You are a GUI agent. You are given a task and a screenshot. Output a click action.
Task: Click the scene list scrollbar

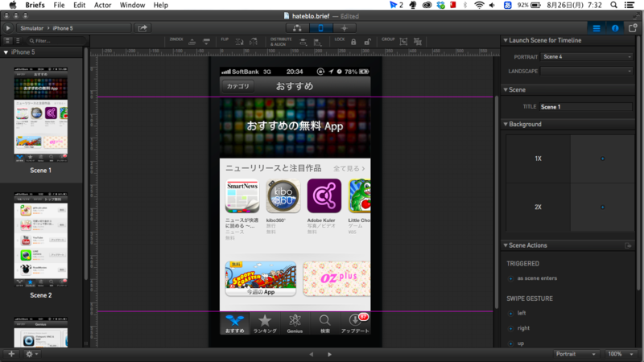coord(86,164)
